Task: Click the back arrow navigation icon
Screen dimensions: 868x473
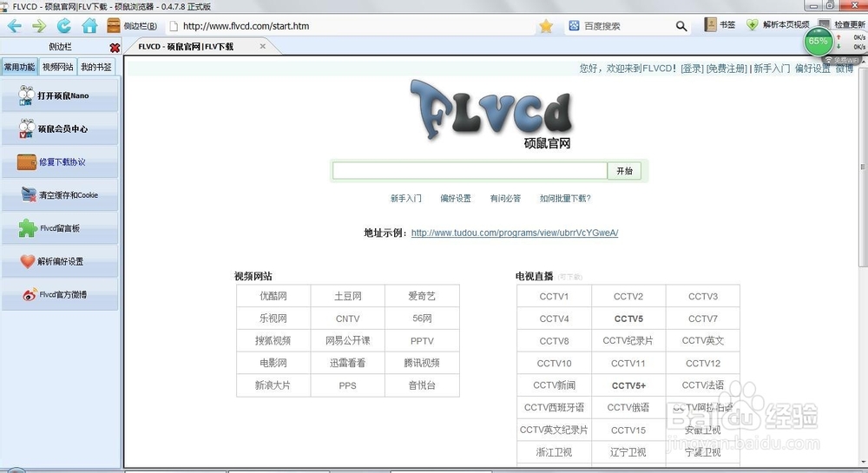Action: pos(15,26)
